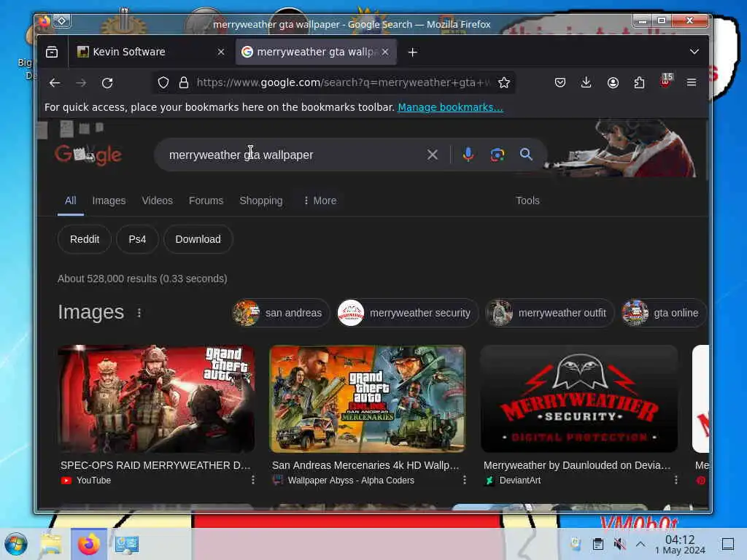Search by image with the Google Lens icon

tap(498, 155)
